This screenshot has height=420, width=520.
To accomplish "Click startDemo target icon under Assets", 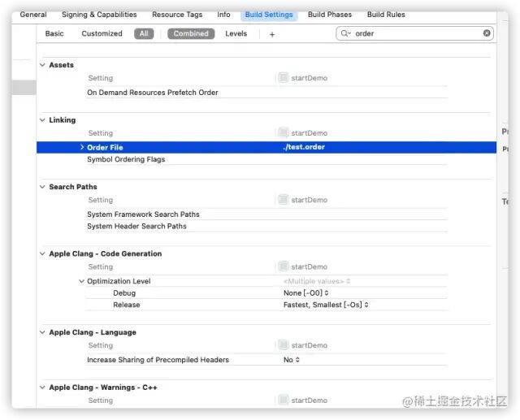I will point(283,78).
